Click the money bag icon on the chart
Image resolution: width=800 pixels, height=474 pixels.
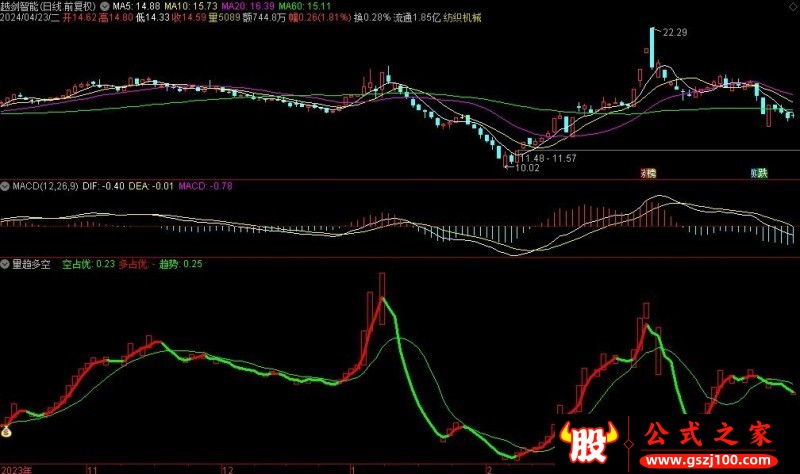[x=6, y=432]
